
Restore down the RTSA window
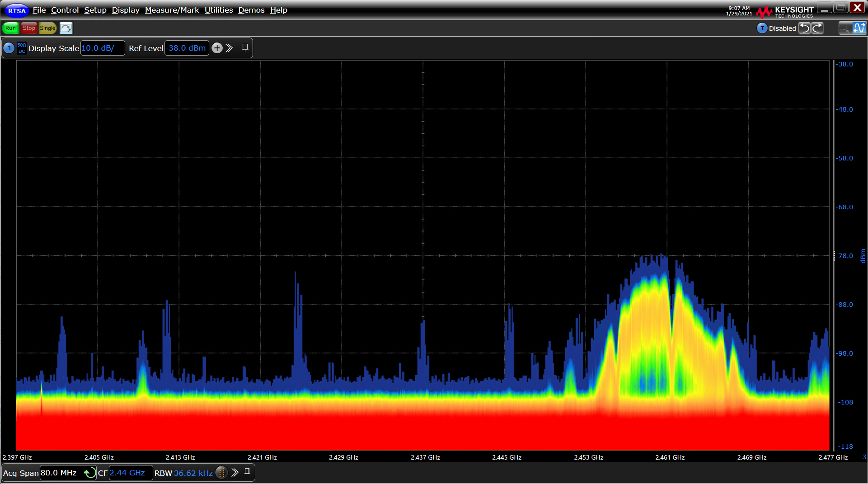(x=840, y=8)
